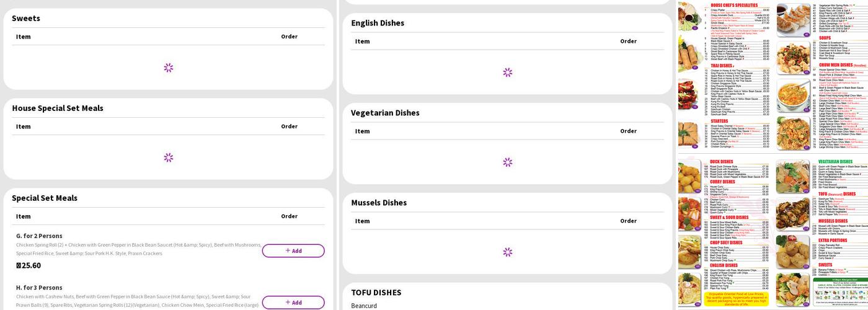Click the Special Set Meals heading
Viewport: 868px width, 310px height.
point(45,198)
